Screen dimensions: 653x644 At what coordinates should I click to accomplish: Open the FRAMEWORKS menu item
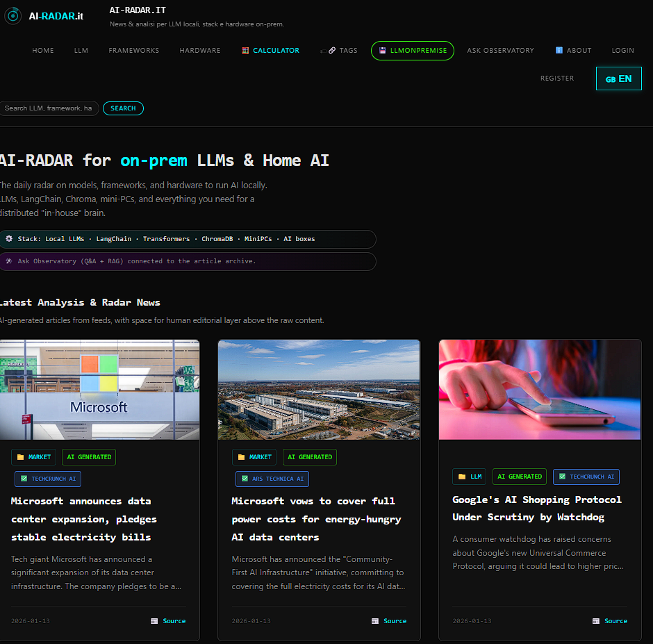click(x=133, y=50)
